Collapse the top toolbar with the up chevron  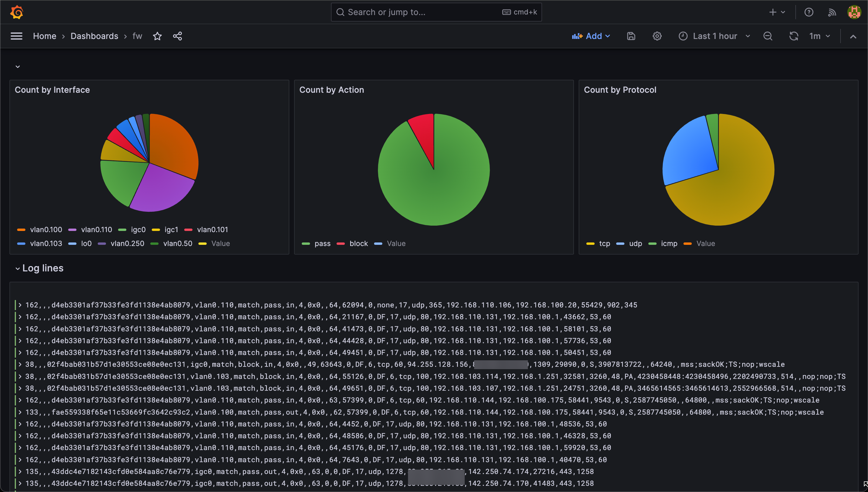click(853, 37)
